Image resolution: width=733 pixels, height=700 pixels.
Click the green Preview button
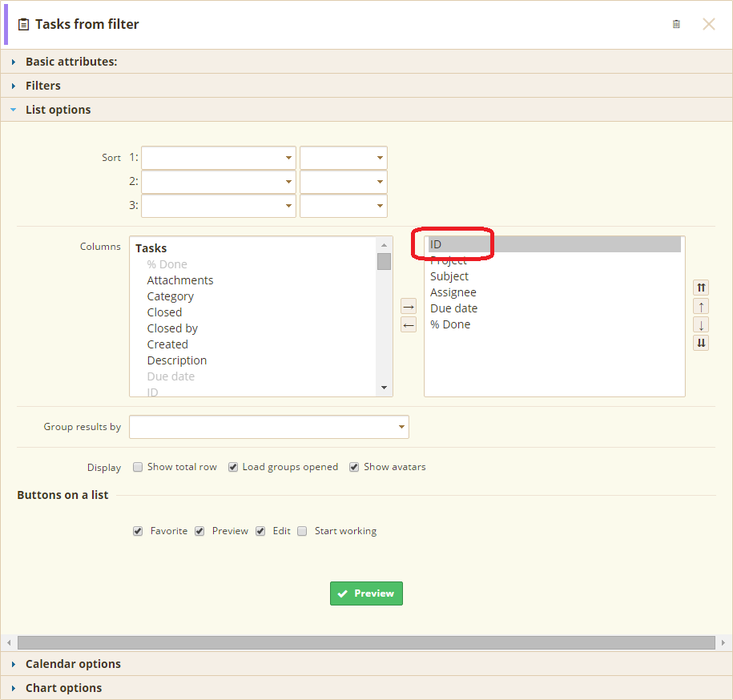click(366, 593)
